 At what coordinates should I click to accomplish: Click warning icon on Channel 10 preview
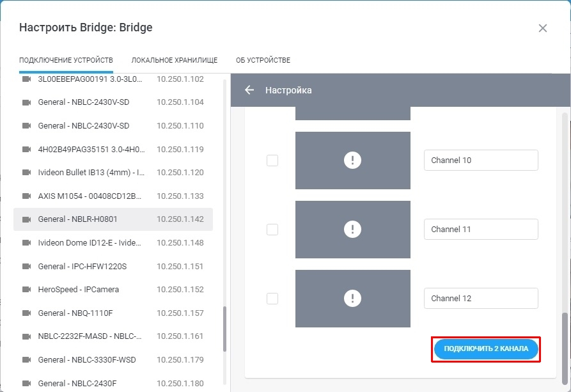coord(352,160)
